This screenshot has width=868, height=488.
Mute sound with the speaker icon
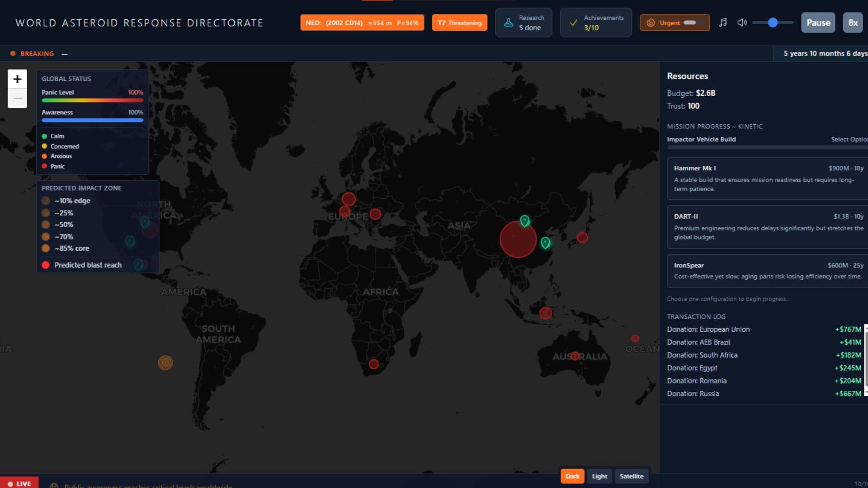click(x=741, y=23)
